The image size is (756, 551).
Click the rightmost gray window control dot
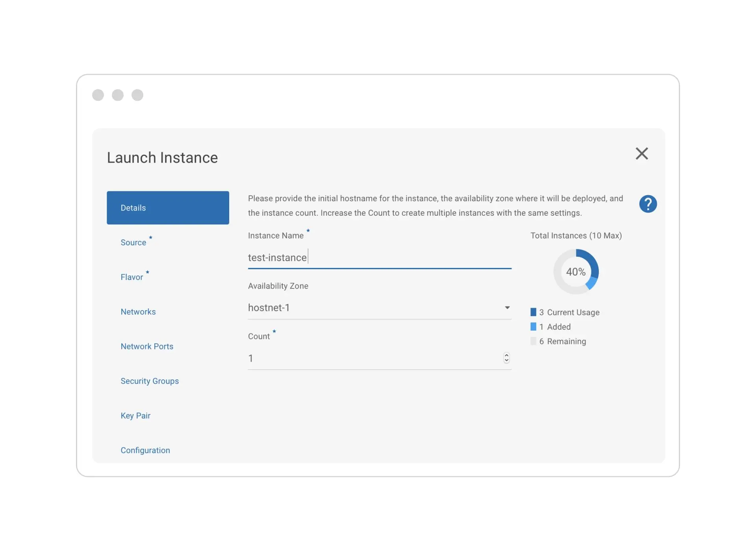click(137, 95)
